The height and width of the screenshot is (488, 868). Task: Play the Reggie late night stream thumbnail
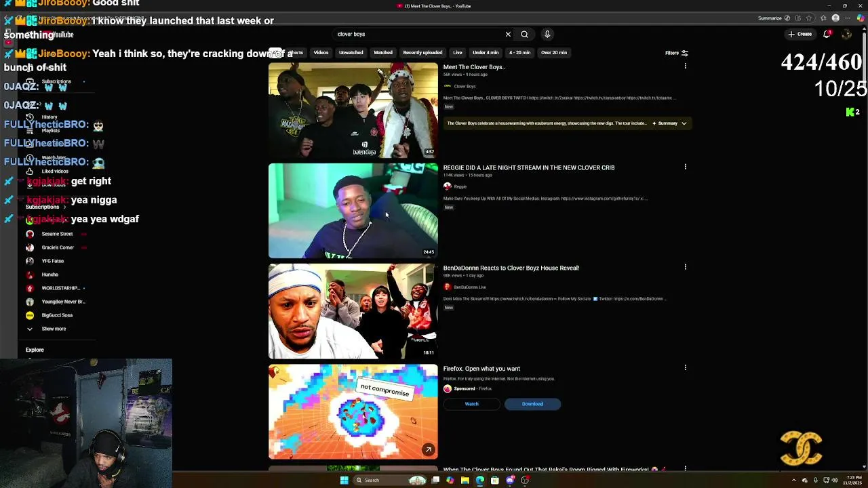353,211
